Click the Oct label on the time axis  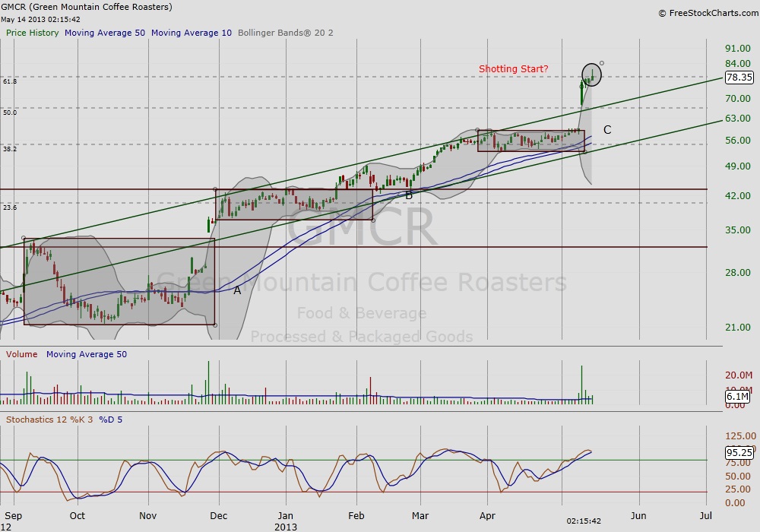[77, 515]
